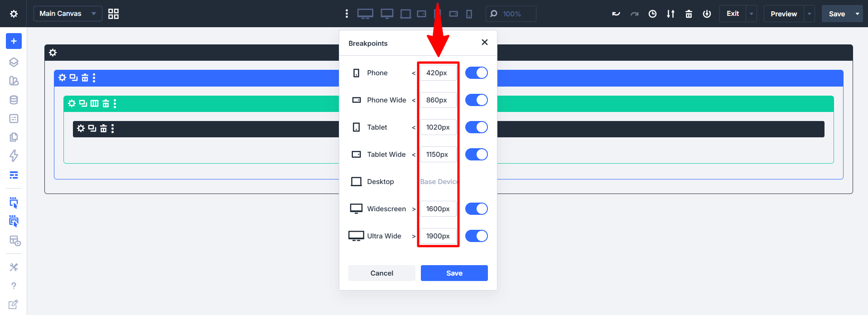
Task: Switch to the Phone Wide device view icon
Action: (453, 14)
